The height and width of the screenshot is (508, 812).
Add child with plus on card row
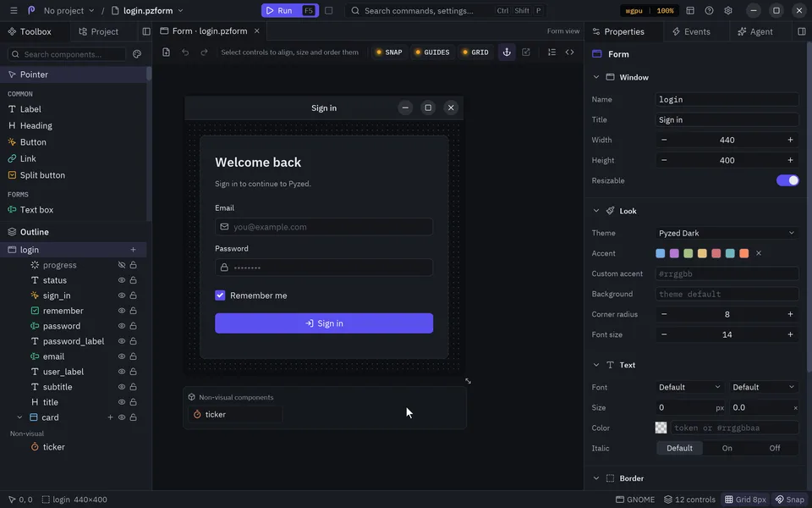point(110,417)
